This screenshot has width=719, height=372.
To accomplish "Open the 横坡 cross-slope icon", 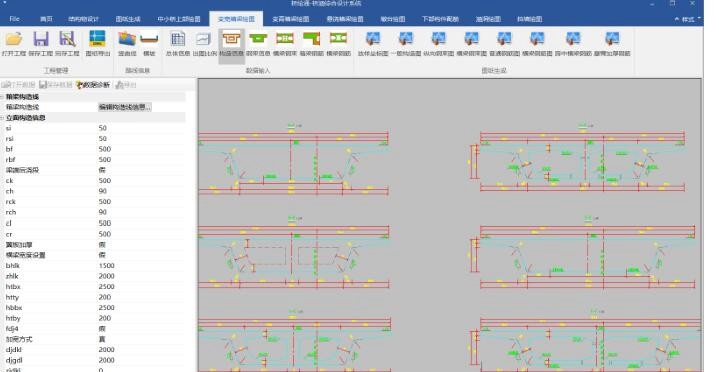I will coord(149,44).
